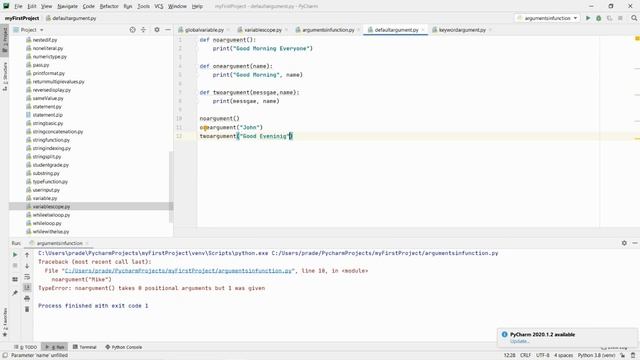This screenshot has width=640, height=360.
Task: Open the Edit menu
Action: 32,6
